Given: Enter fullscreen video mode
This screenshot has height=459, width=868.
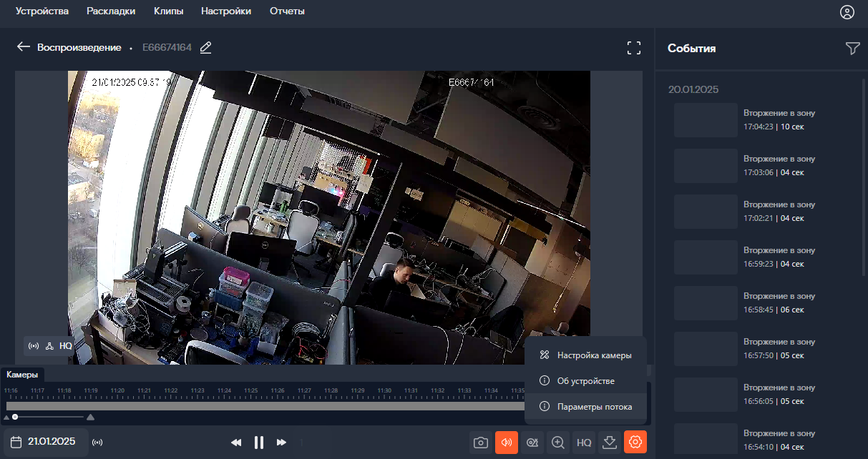Looking at the screenshot, I should [633, 48].
